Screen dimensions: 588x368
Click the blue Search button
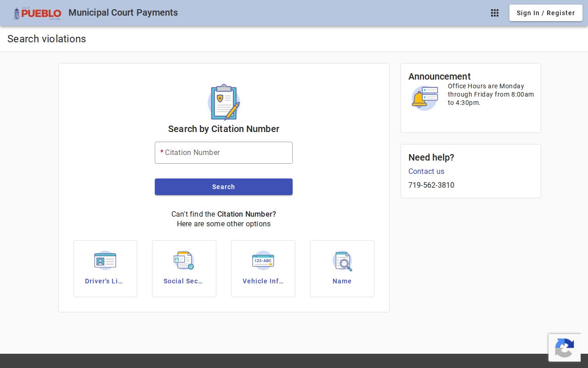224,187
